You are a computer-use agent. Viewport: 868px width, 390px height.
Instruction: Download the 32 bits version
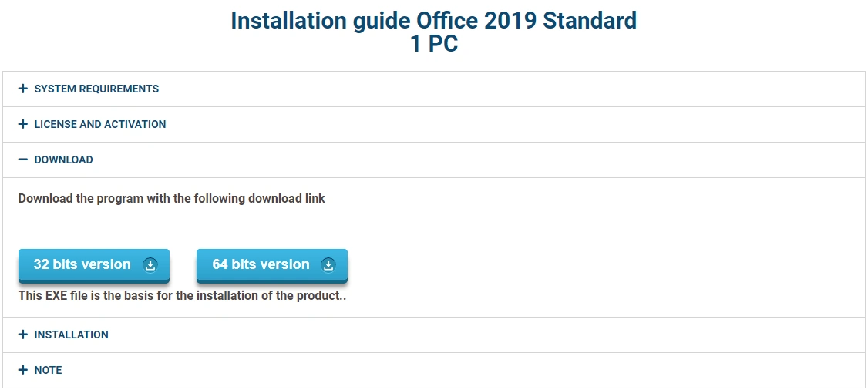click(82, 265)
